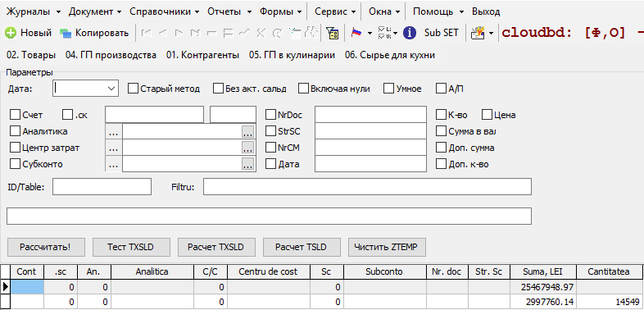Click the double-row toolbar icon
Viewport: 644px width, 310px height.
(229, 33)
